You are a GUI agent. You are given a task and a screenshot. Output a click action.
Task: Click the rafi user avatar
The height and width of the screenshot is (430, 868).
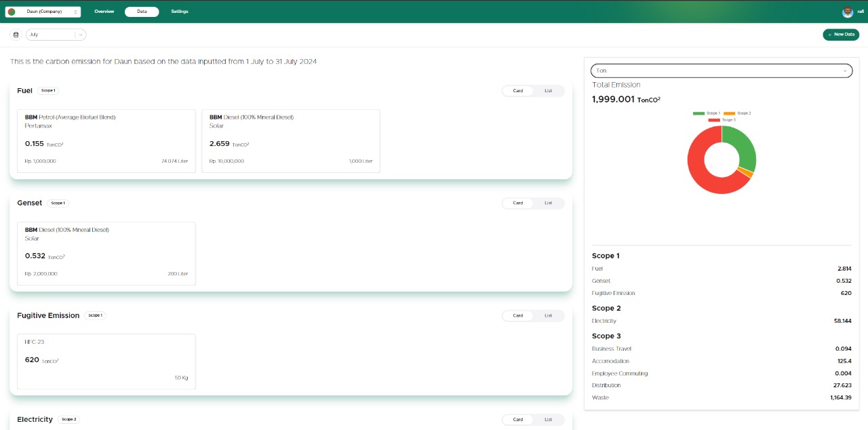847,12
